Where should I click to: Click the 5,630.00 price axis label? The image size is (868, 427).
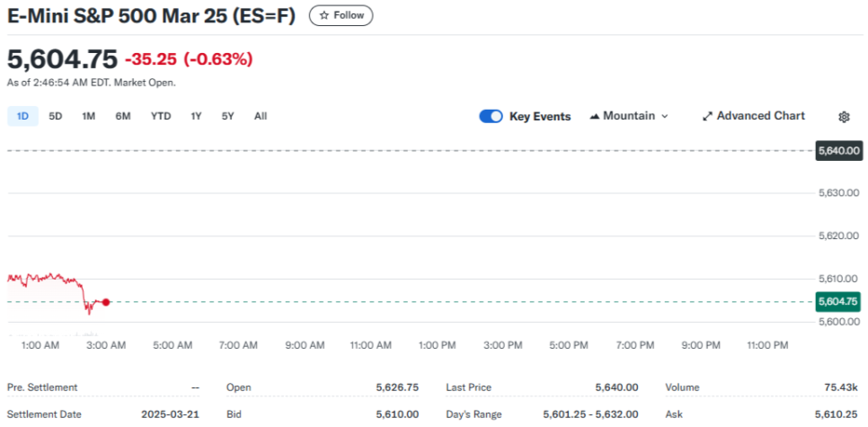click(x=838, y=193)
